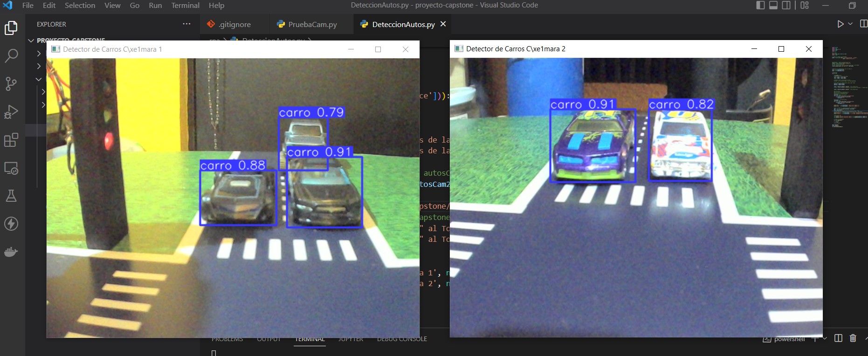Switch to the PruebaCam.py tab
The width and height of the screenshot is (868, 356).
coord(307,25)
